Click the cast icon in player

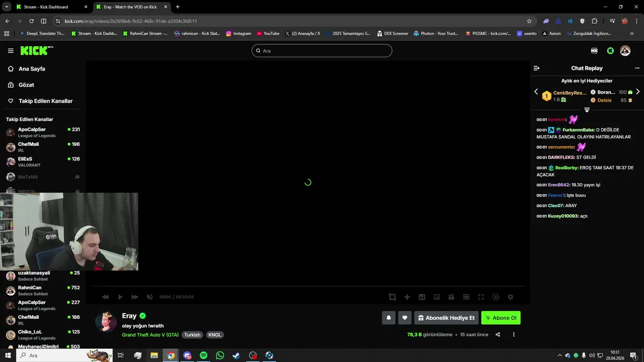point(451,297)
